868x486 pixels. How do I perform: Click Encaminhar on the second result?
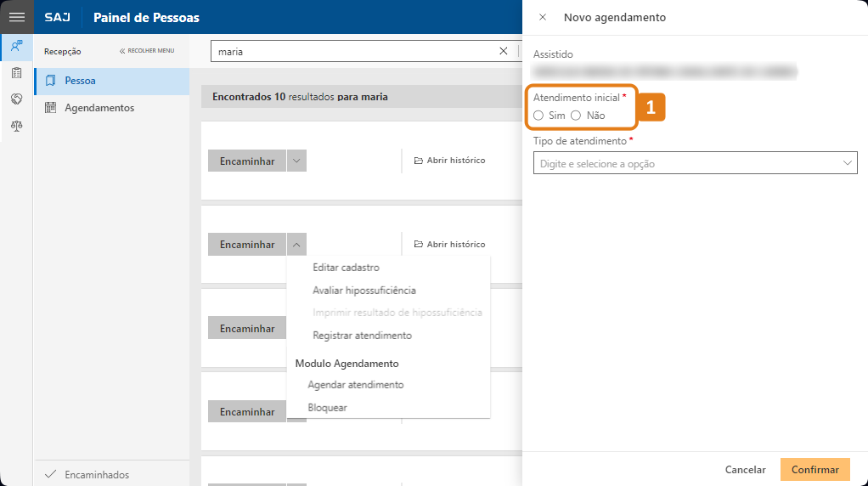coord(247,244)
